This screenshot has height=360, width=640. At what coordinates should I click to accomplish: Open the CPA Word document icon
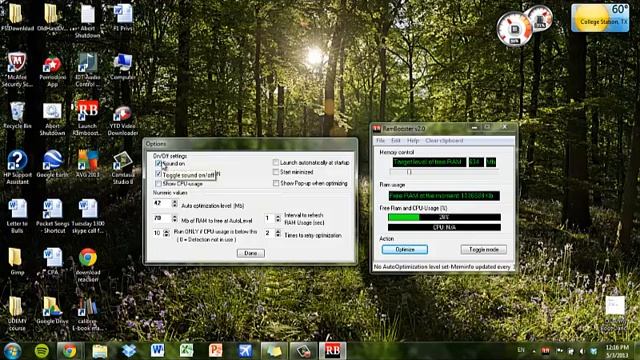click(x=52, y=261)
